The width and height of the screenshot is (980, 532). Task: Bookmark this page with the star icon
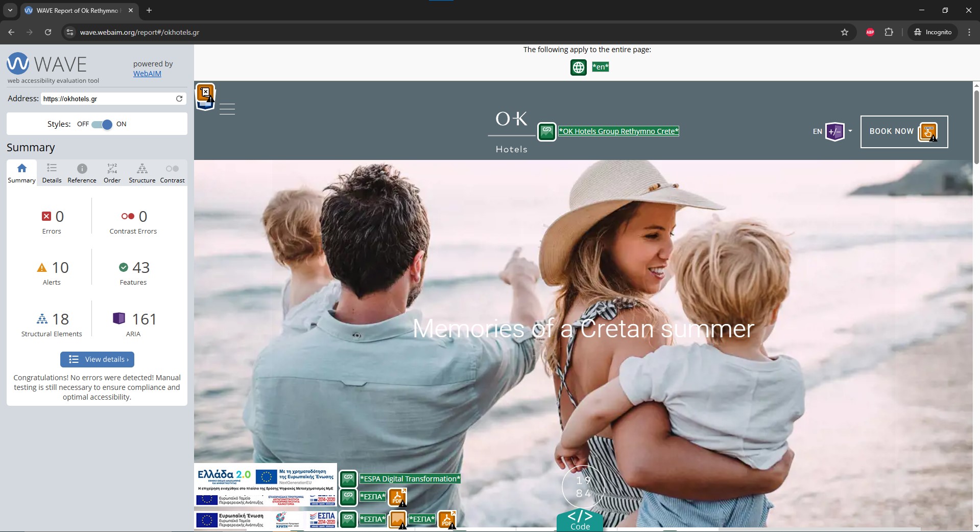coord(845,32)
